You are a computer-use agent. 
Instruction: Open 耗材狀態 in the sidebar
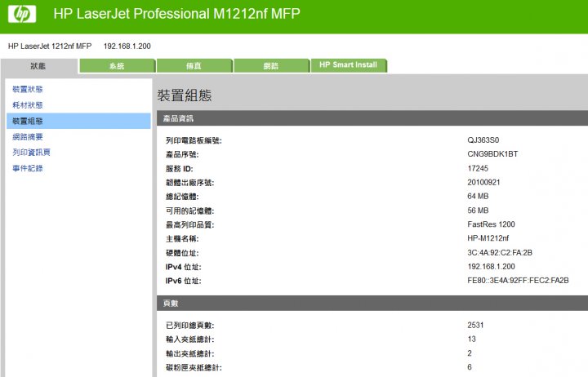coord(28,105)
